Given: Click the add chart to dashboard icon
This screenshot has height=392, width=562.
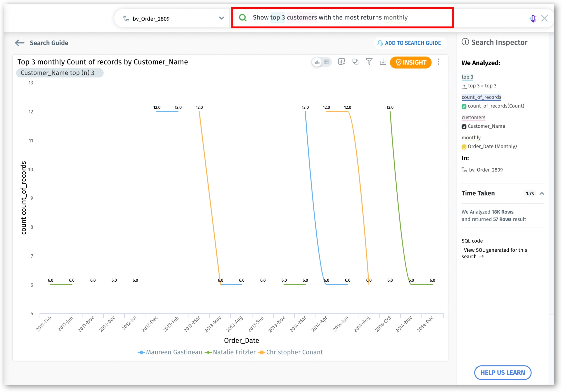Looking at the screenshot, I should (341, 62).
